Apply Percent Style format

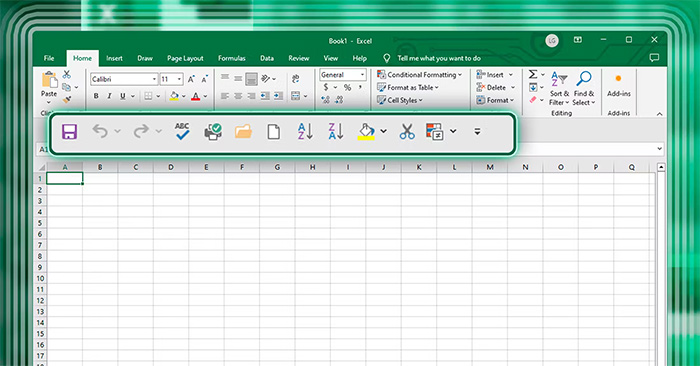coord(347,87)
